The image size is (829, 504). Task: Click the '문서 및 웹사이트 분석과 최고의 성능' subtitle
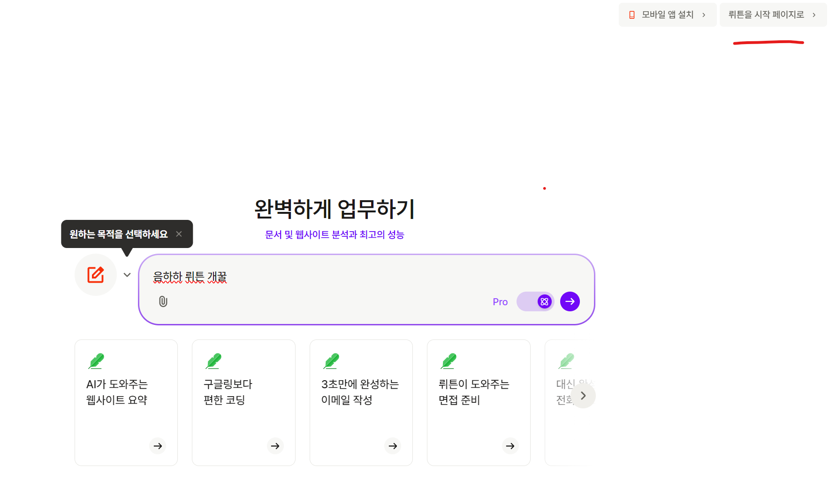(335, 234)
